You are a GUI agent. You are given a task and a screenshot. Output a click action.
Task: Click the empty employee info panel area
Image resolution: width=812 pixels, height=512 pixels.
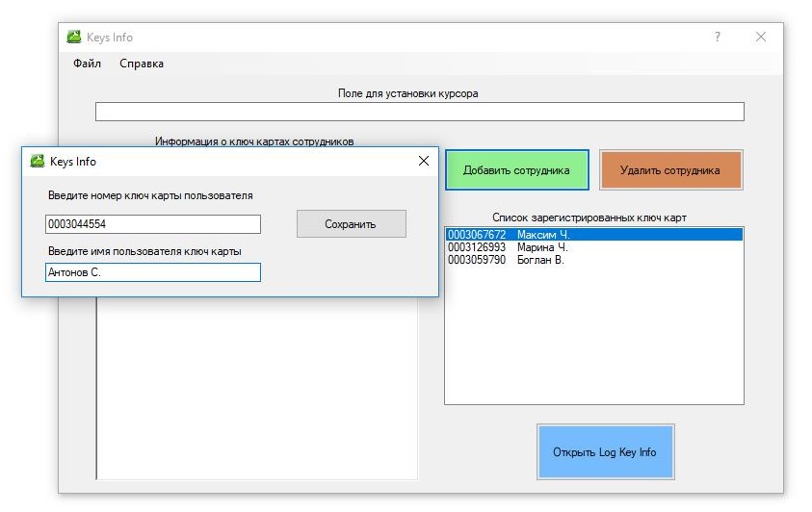[257, 388]
